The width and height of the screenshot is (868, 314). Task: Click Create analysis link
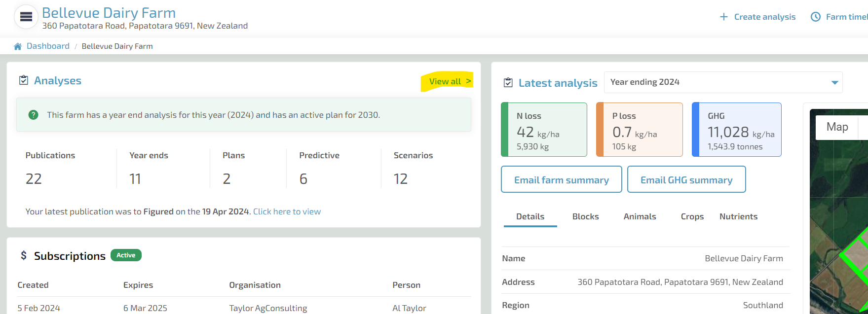tap(764, 17)
